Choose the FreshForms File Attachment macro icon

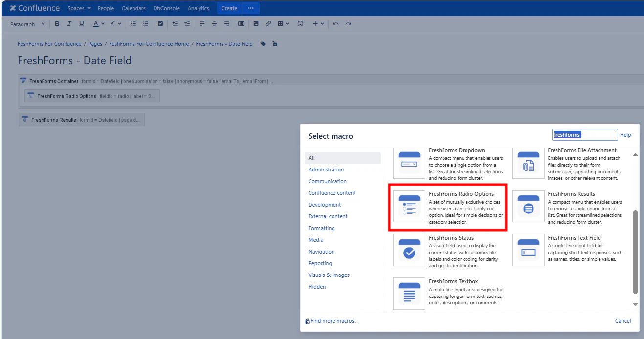(529, 164)
